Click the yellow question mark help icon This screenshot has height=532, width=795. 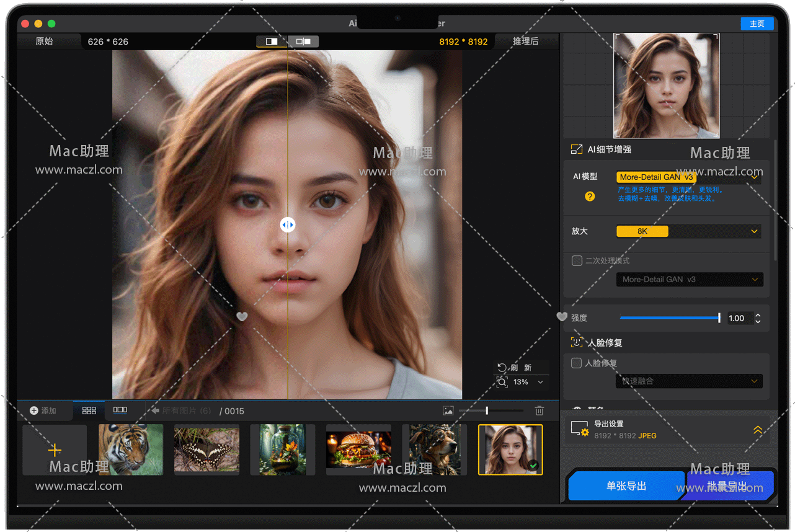590,197
